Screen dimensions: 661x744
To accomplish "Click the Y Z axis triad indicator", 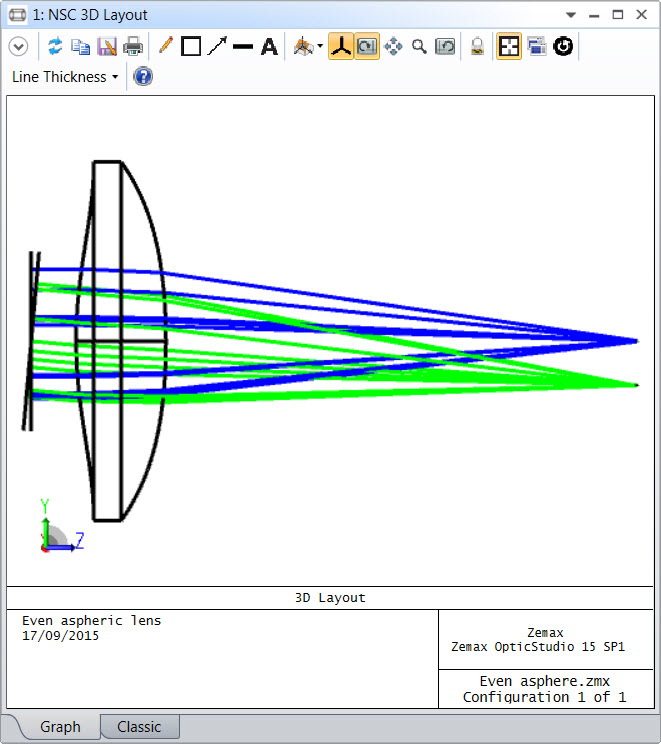I will (x=62, y=526).
